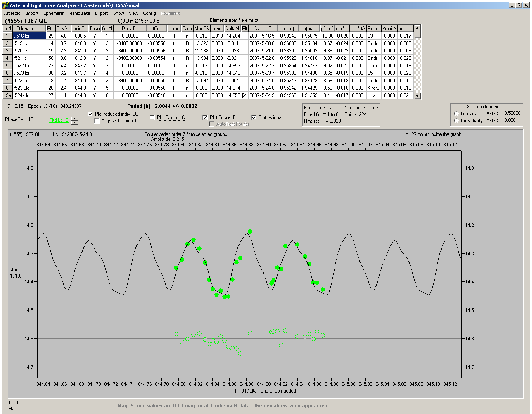
Task: Select the r524k.lci filename cell
Action: (x=29, y=95)
